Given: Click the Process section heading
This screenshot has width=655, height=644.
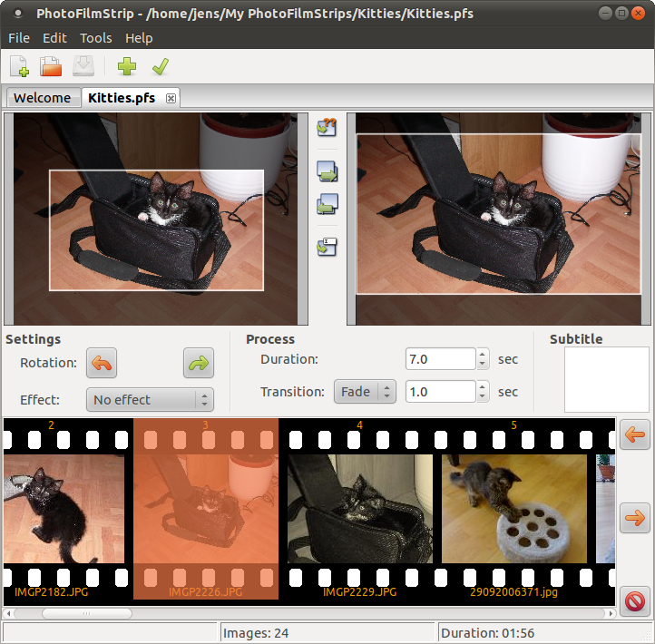Looking at the screenshot, I should (270, 339).
